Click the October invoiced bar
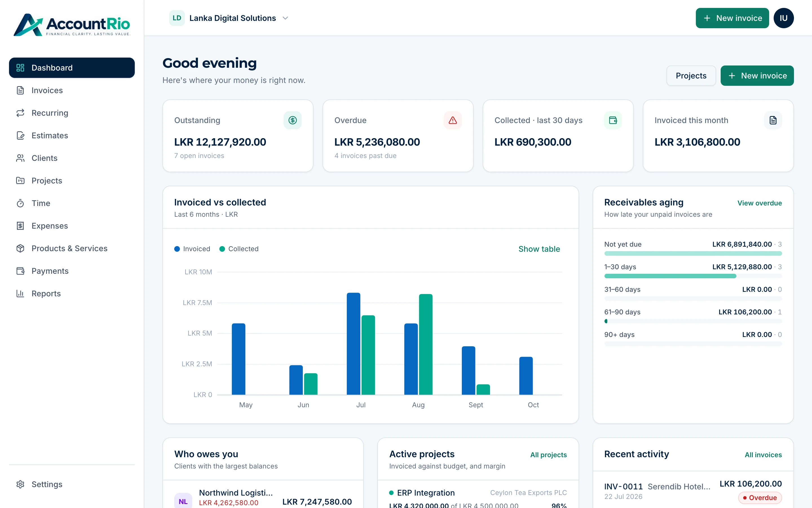The width and height of the screenshot is (812, 508). [526, 376]
